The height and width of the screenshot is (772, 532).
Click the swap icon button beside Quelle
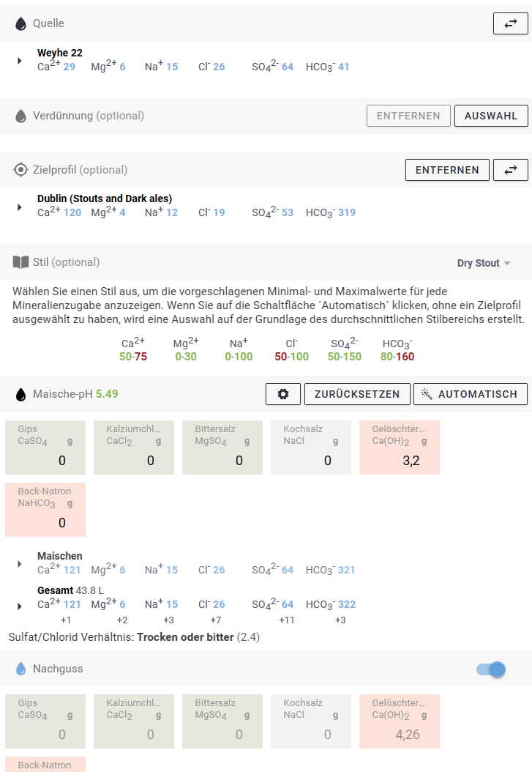[x=510, y=24]
